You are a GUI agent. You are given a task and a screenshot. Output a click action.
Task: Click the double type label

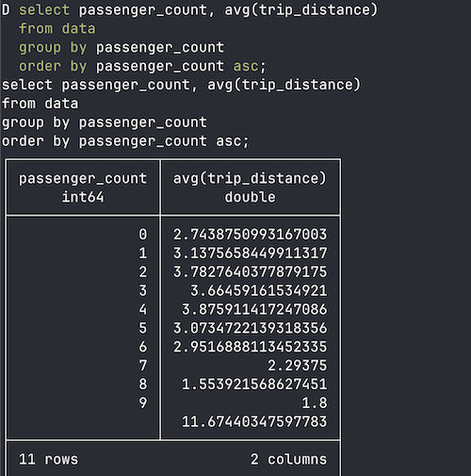pos(250,197)
